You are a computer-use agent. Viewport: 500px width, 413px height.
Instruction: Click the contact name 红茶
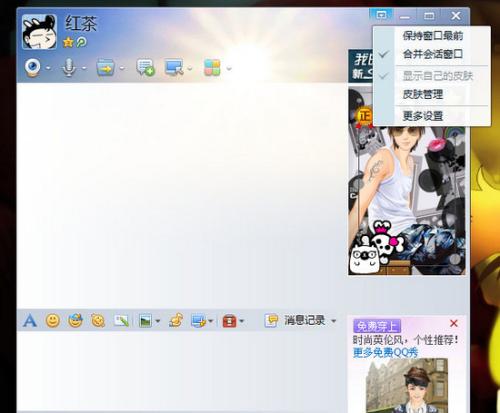(81, 24)
